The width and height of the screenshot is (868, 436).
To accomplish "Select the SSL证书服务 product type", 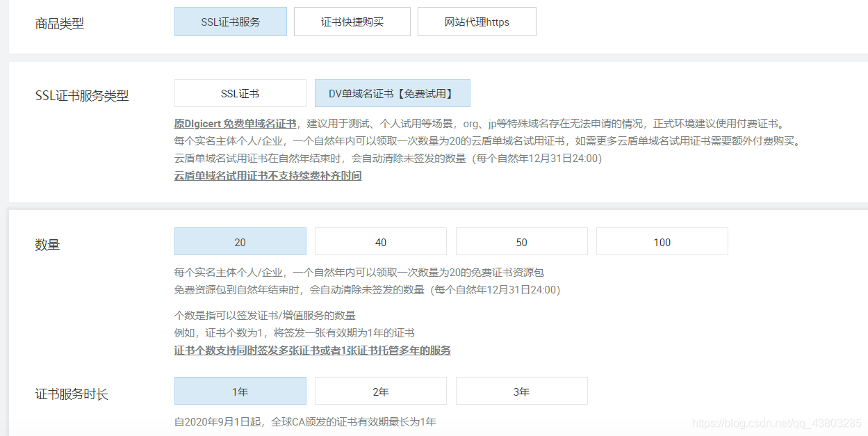I will [230, 22].
